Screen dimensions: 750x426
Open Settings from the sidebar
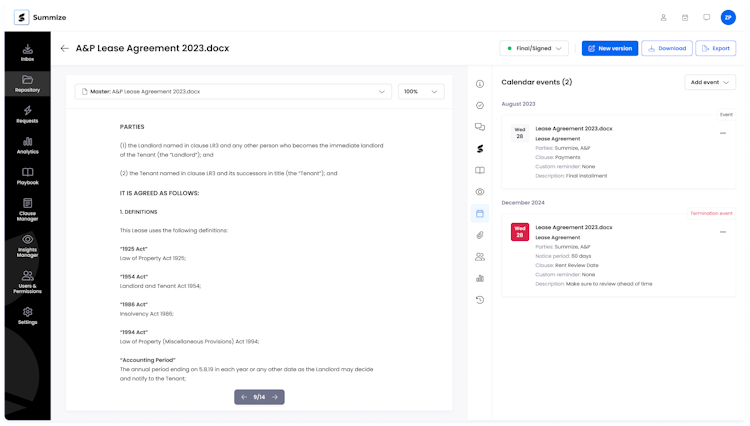(x=27, y=315)
